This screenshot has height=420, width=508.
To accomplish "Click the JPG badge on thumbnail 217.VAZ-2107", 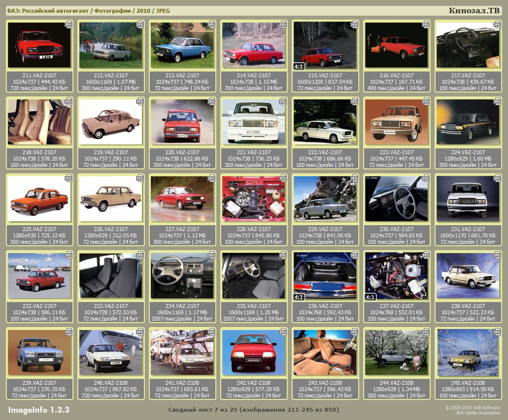I will [x=497, y=24].
